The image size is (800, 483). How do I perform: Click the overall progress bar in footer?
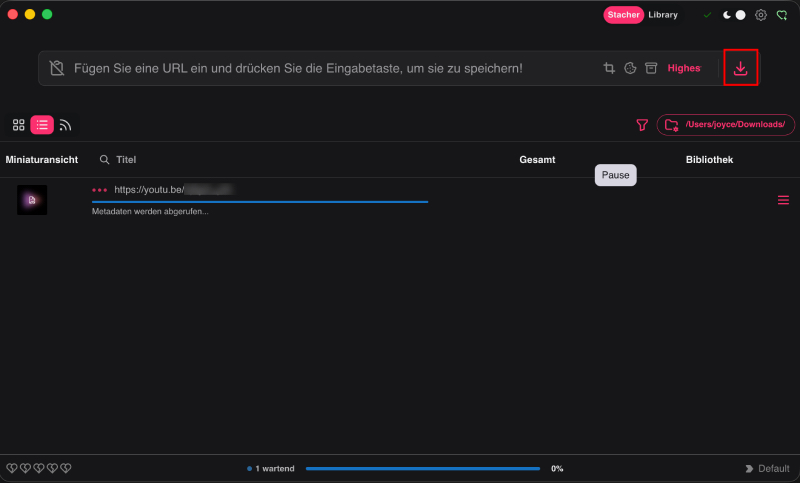(422, 469)
